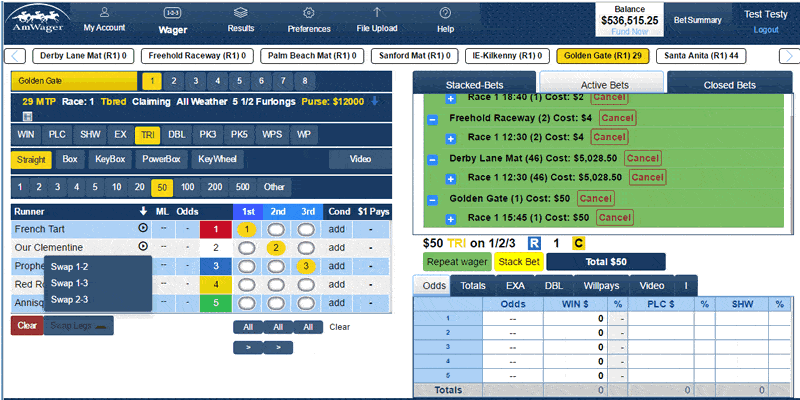Click the yellow C icon by wager summary
800x400 pixels.
(x=578, y=243)
